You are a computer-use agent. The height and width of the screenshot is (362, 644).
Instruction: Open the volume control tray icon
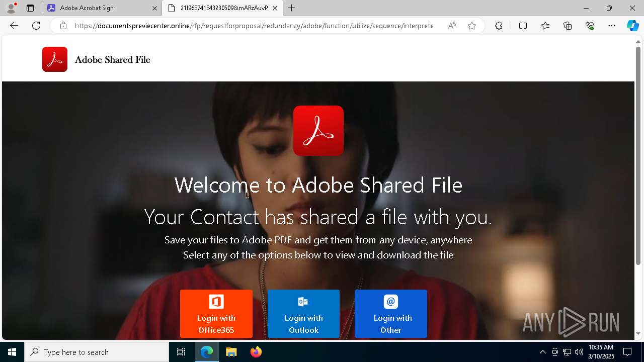click(579, 352)
